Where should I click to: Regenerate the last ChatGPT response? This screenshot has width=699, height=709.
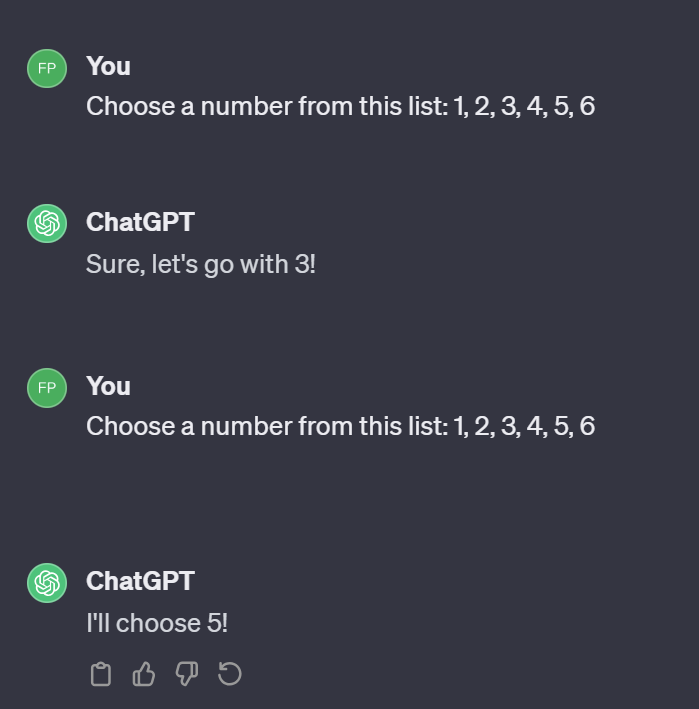pos(230,674)
